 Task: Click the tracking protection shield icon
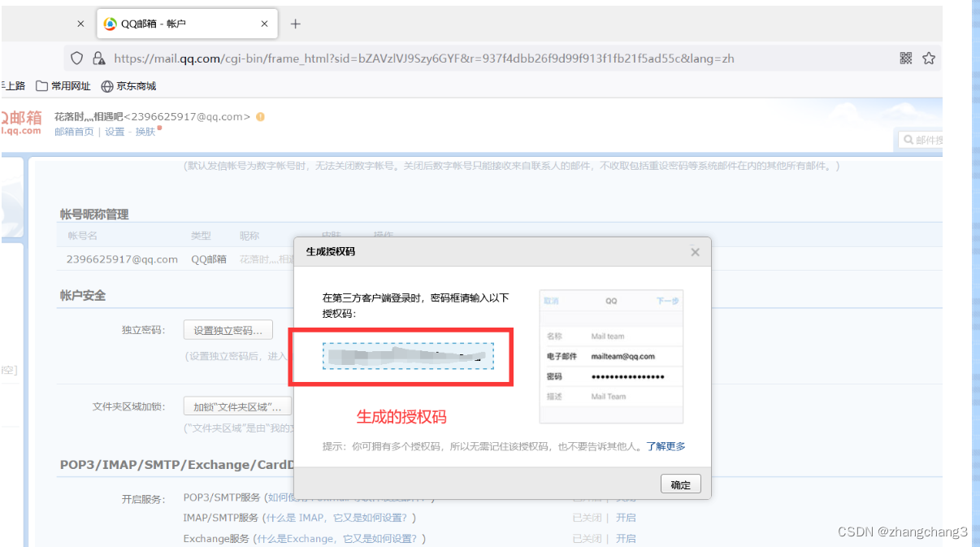point(77,59)
